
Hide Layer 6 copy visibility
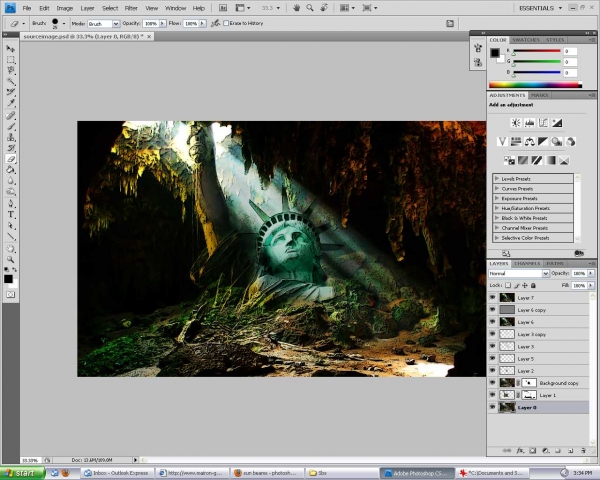[x=492, y=310]
